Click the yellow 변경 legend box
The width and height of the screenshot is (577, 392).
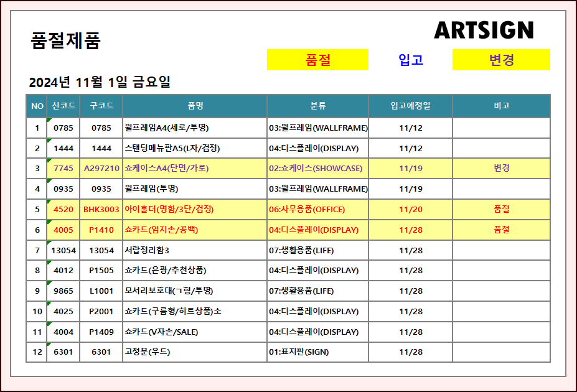pyautogui.click(x=501, y=60)
